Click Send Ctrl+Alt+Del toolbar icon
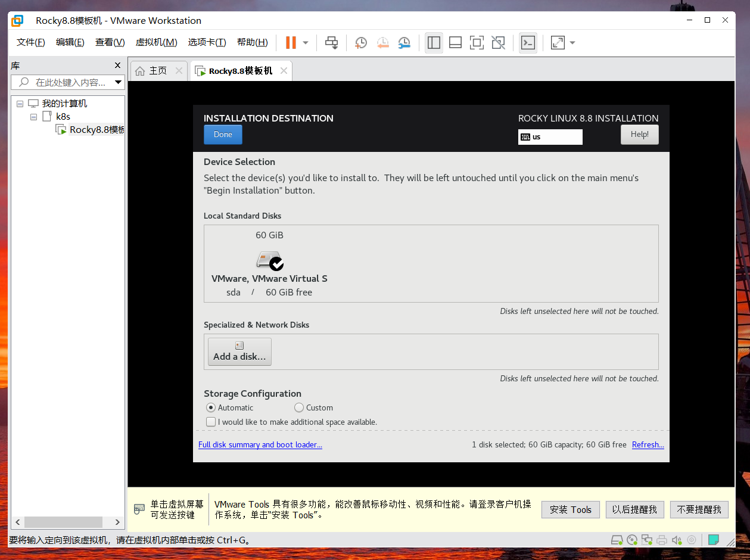750x560 pixels. click(x=332, y=42)
